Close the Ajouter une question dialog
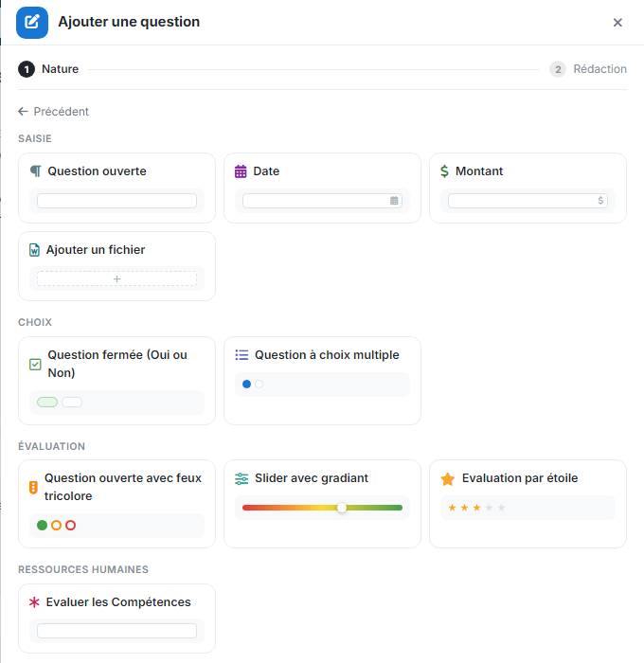Screen dimensions: 644x663 tap(617, 23)
